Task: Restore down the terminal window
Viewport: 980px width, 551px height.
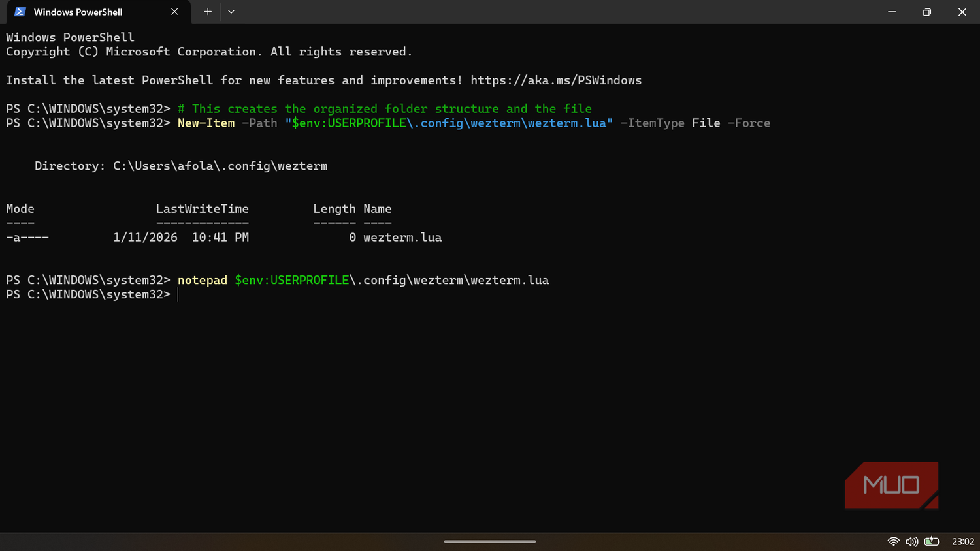Action: tap(927, 12)
